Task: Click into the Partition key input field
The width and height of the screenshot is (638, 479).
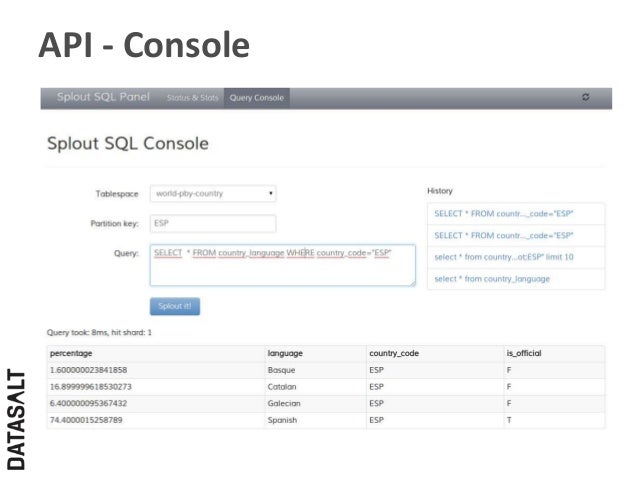Action: point(213,223)
